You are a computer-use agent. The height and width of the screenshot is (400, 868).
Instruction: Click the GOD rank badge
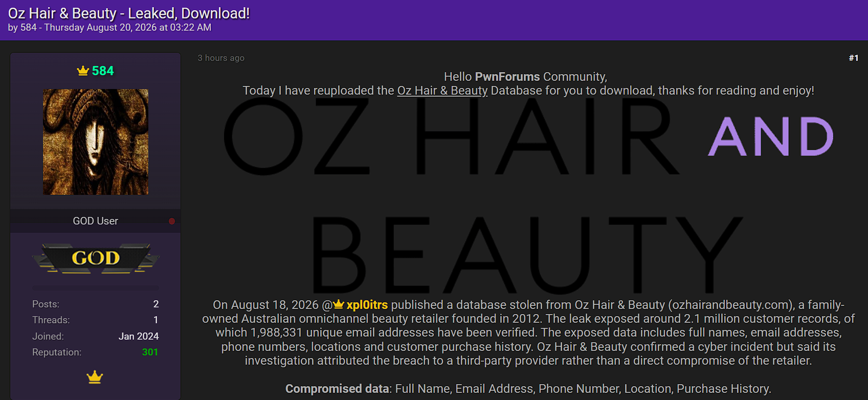pos(96,258)
